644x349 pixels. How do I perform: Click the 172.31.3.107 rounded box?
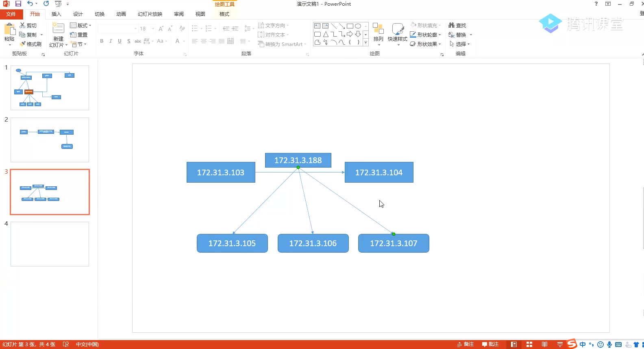click(394, 243)
